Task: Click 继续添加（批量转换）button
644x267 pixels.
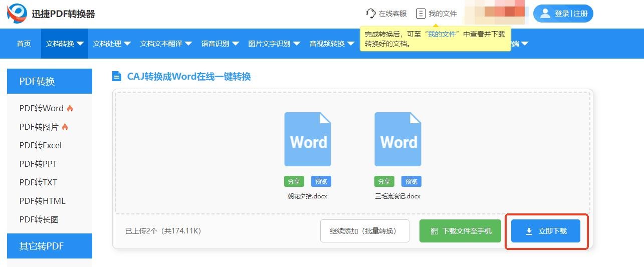Action: tap(364, 231)
